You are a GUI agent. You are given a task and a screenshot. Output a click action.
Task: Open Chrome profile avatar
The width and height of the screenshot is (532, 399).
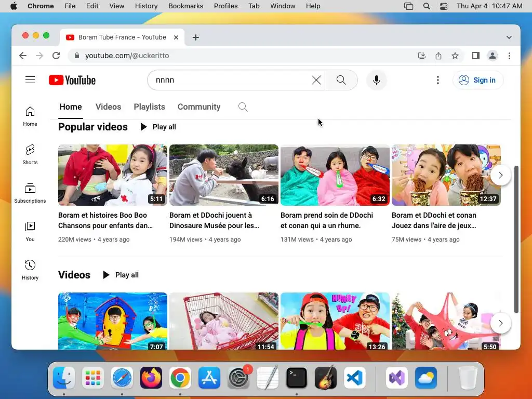coord(493,56)
